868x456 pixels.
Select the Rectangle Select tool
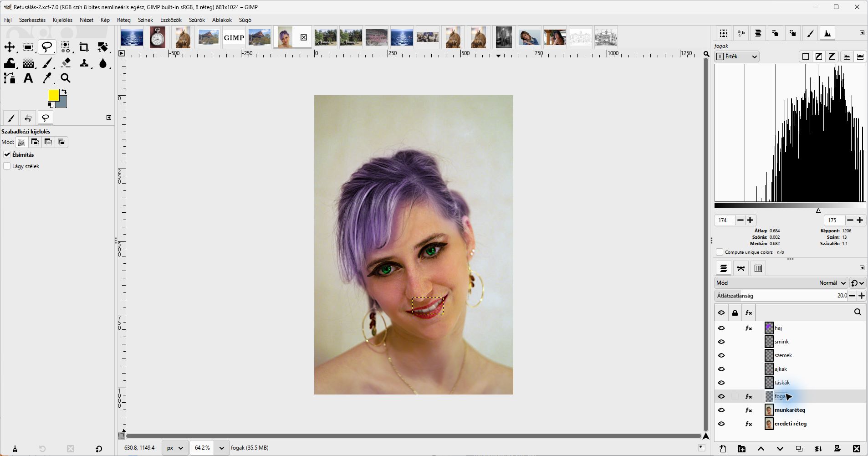click(x=28, y=47)
